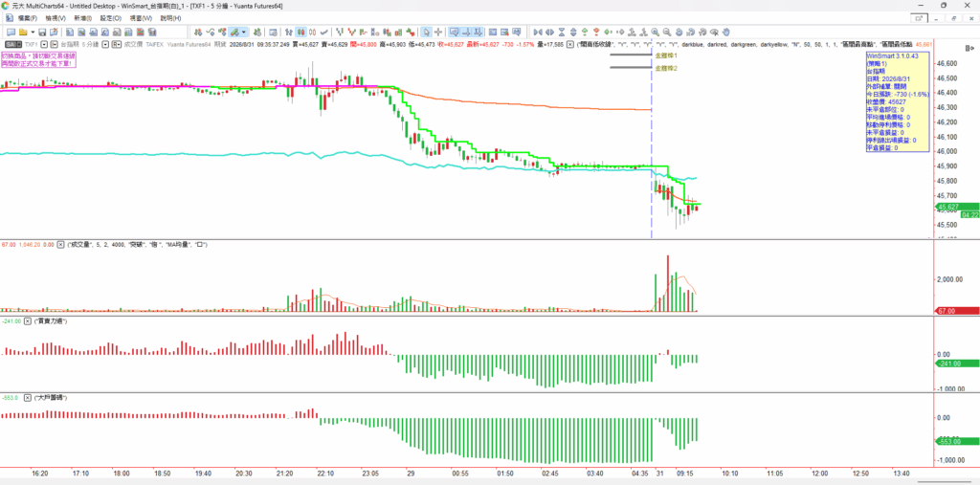Expand the folder icon dropdown arrow

[x=32, y=32]
